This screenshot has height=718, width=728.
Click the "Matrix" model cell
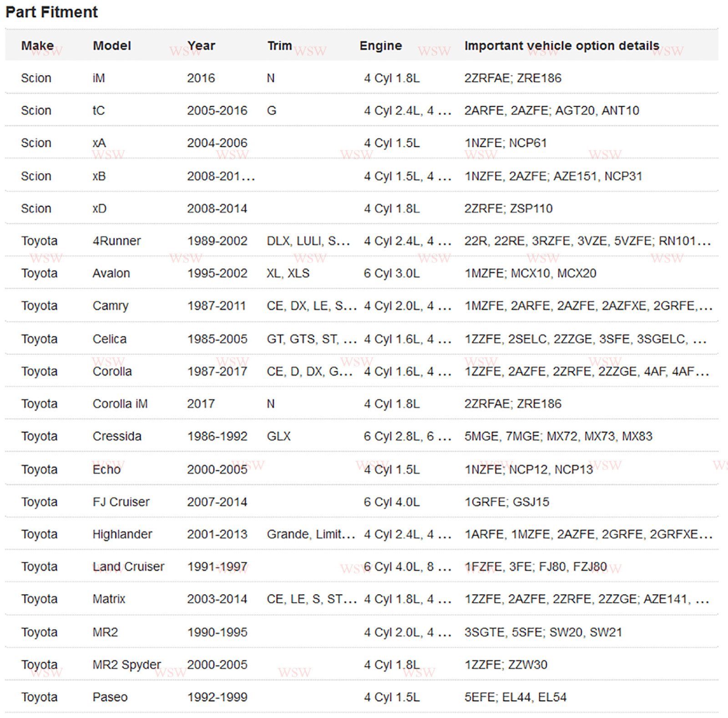click(x=109, y=599)
